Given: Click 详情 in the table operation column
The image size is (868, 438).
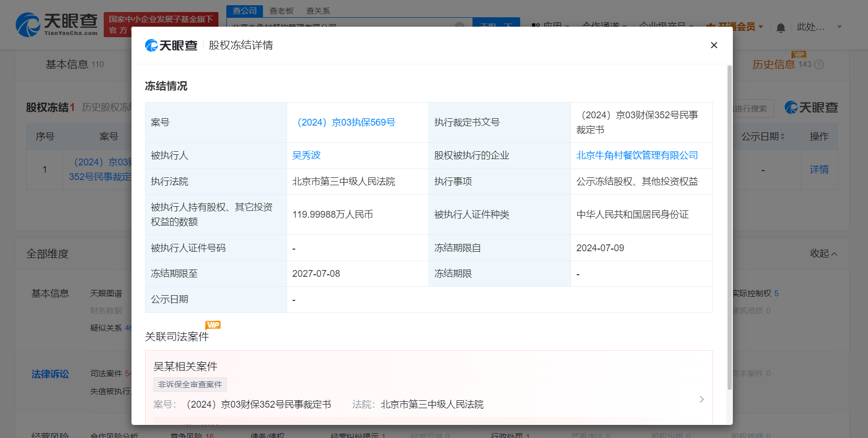Looking at the screenshot, I should click(x=819, y=170).
